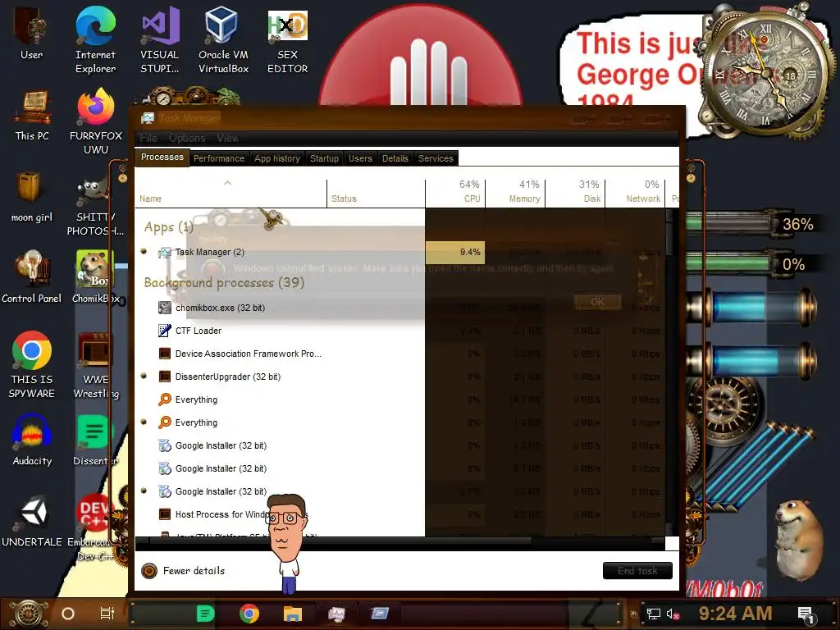Viewport: 840px width, 630px height.
Task: Open the View menu in Task Manager
Action: 227,138
